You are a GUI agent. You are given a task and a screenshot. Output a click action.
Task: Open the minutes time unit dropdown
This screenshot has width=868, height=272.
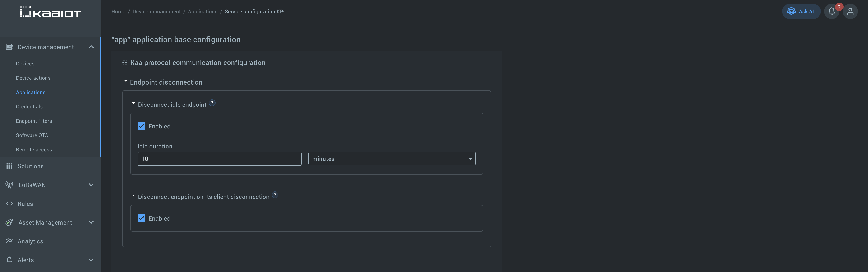[392, 159]
